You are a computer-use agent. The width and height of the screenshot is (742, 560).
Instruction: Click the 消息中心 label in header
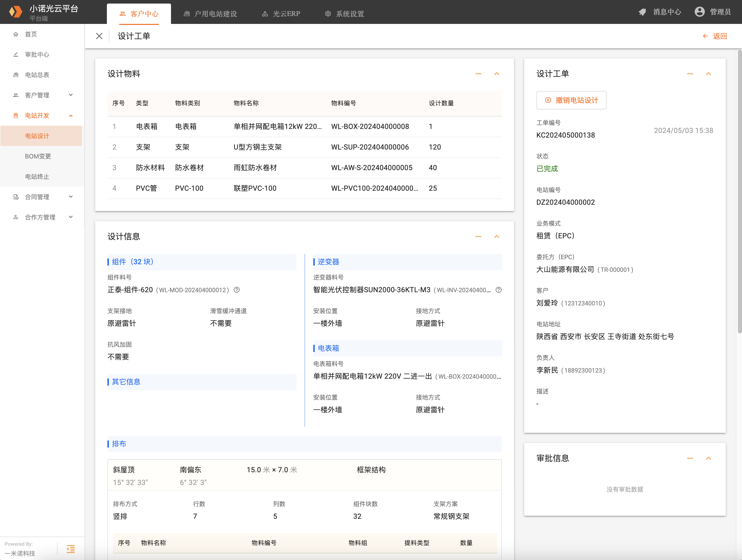pyautogui.click(x=667, y=12)
